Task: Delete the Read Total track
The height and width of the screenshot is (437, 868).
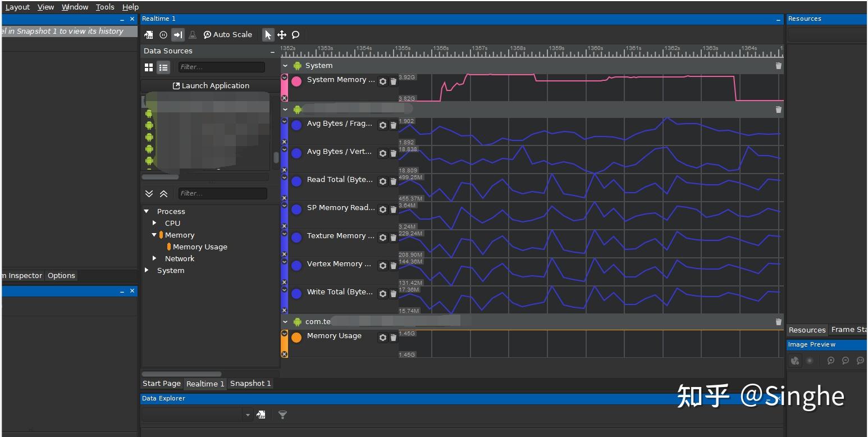Action: tap(394, 181)
